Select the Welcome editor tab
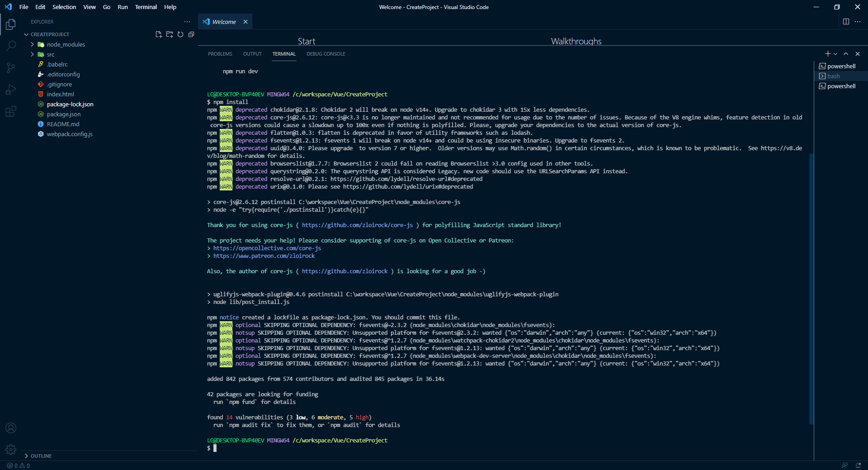Image resolution: width=868 pixels, height=470 pixels. (224, 22)
